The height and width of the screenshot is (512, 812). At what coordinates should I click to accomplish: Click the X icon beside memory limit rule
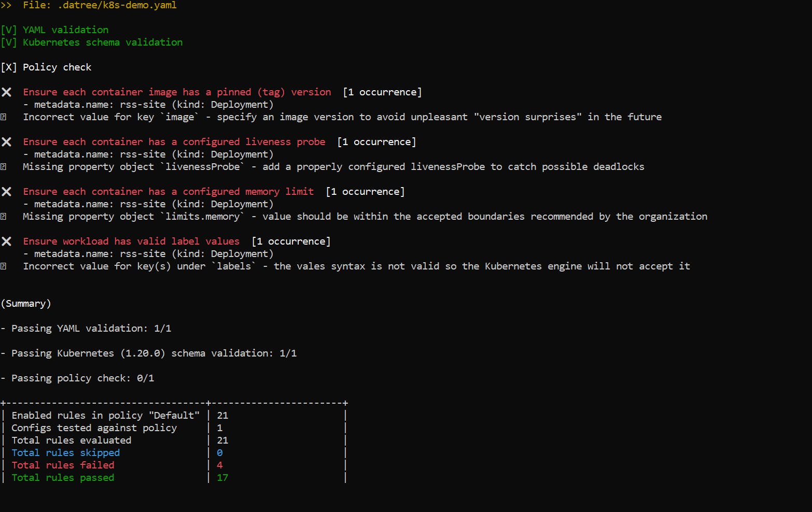(x=6, y=192)
